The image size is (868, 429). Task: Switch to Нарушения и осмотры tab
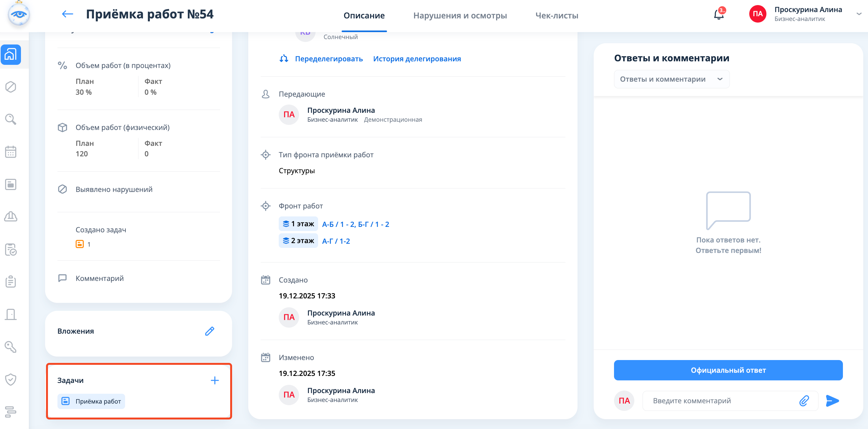coord(460,16)
